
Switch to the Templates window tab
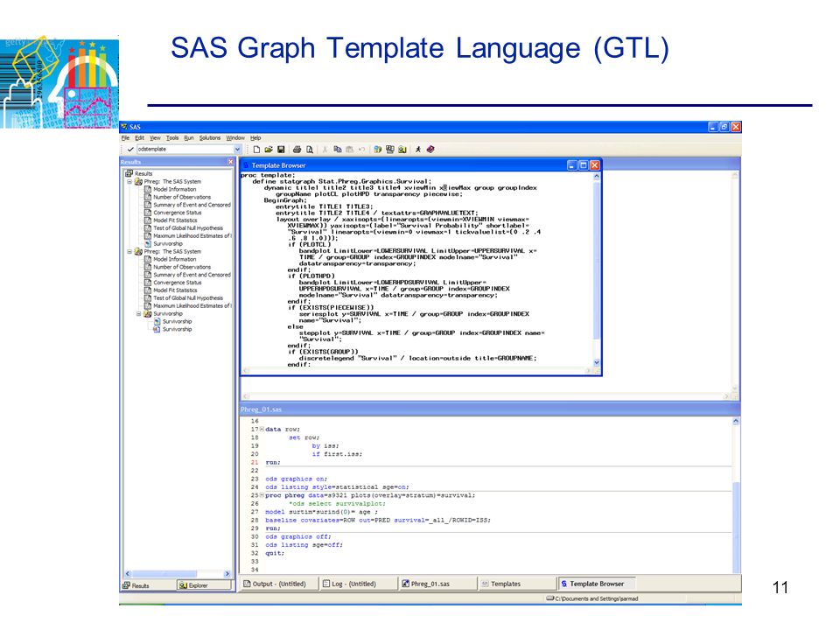tap(517, 584)
